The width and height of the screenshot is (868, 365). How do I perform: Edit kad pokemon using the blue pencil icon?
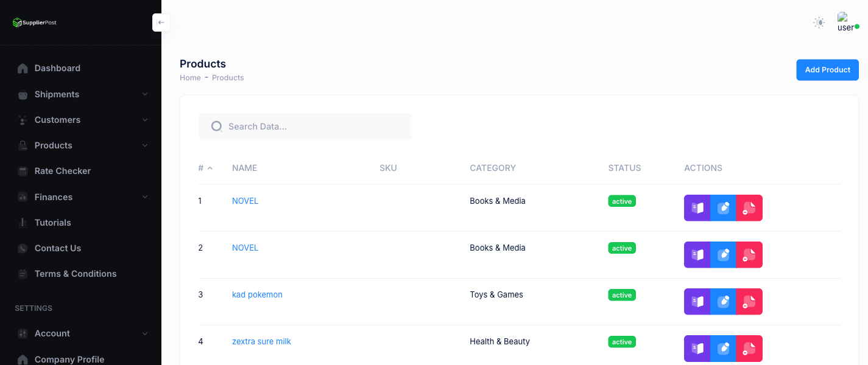pos(723,301)
